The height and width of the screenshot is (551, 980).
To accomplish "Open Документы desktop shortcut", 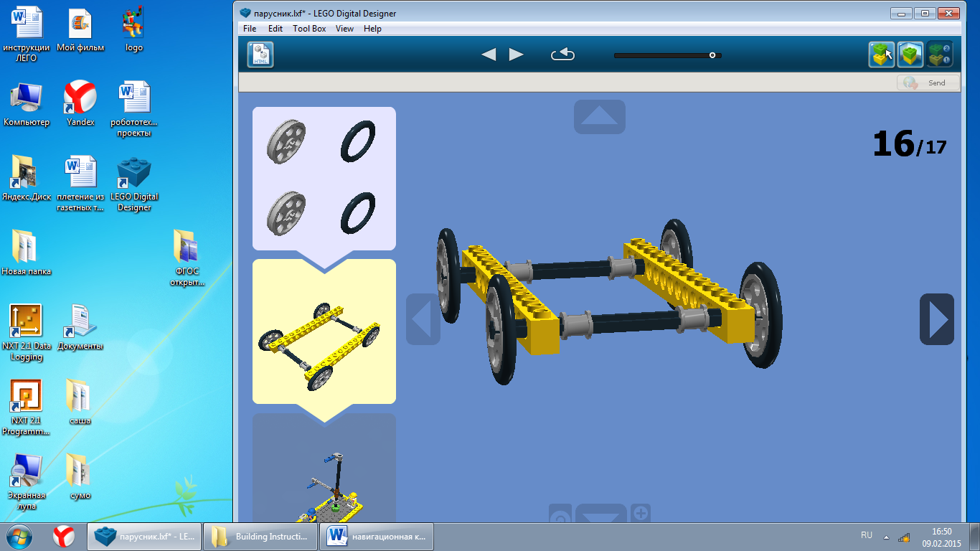I will click(80, 327).
